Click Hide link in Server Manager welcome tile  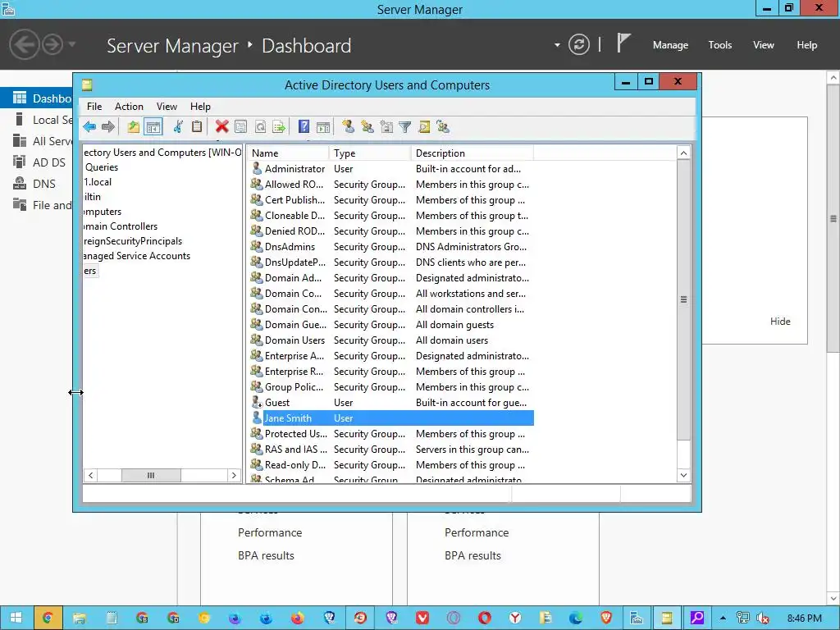click(x=780, y=322)
